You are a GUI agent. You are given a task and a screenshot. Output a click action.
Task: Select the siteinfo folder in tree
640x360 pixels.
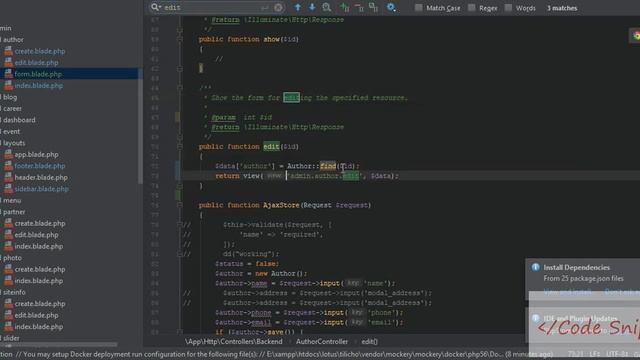pos(14,292)
